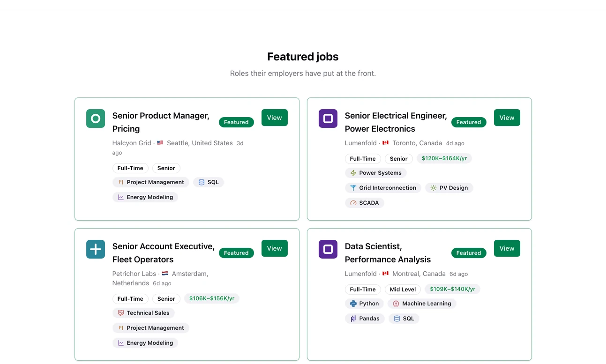Click the United States flag icon
Screen dimensions: 606x364
pos(160,143)
